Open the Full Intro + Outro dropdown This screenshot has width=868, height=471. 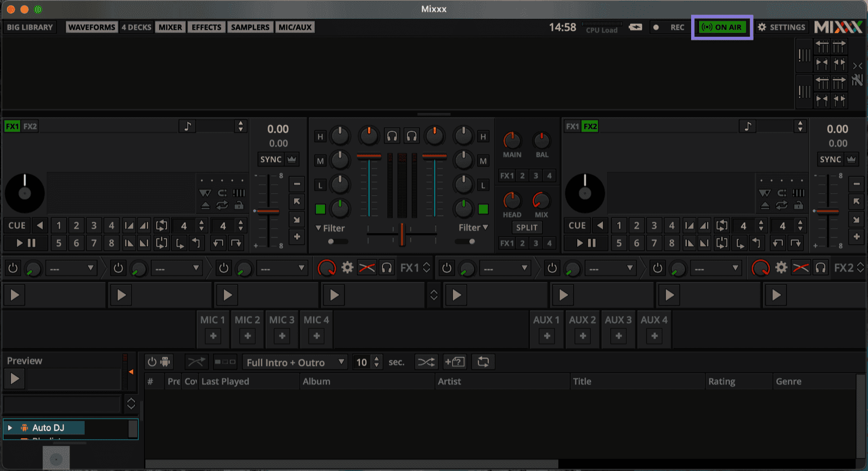296,362
